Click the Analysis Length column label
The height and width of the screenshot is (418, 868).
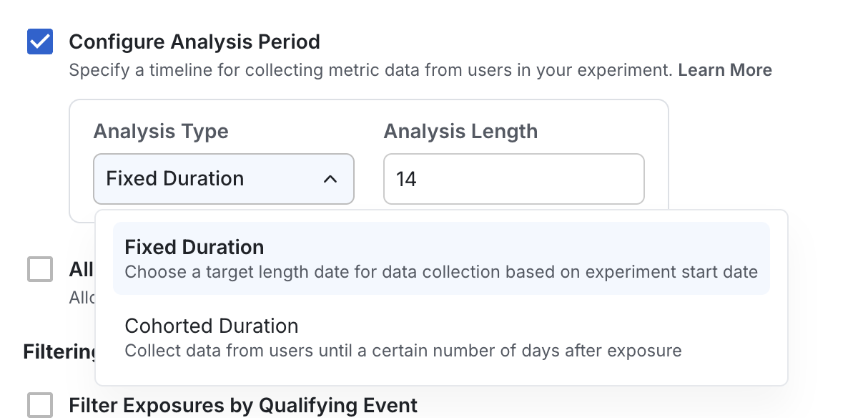(x=460, y=131)
